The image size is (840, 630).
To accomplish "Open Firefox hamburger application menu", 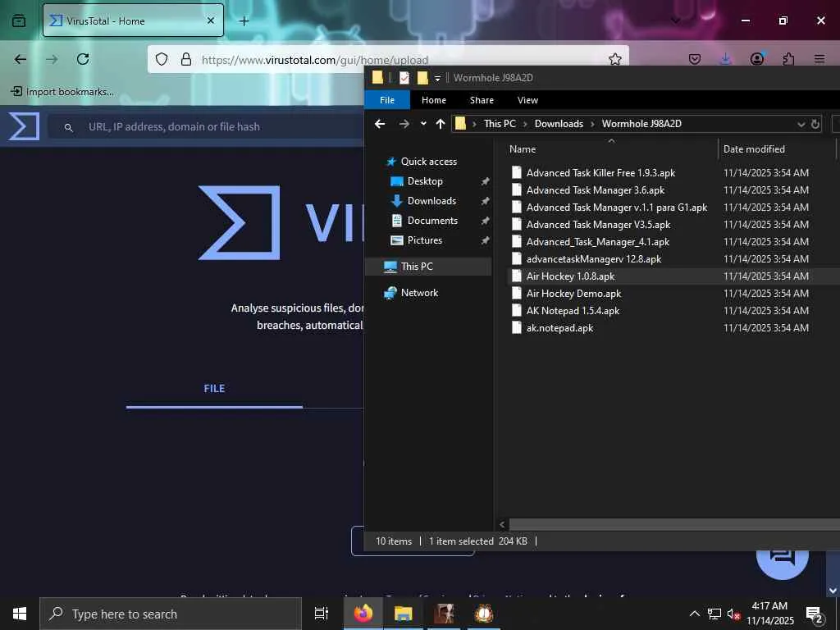I will point(819,59).
